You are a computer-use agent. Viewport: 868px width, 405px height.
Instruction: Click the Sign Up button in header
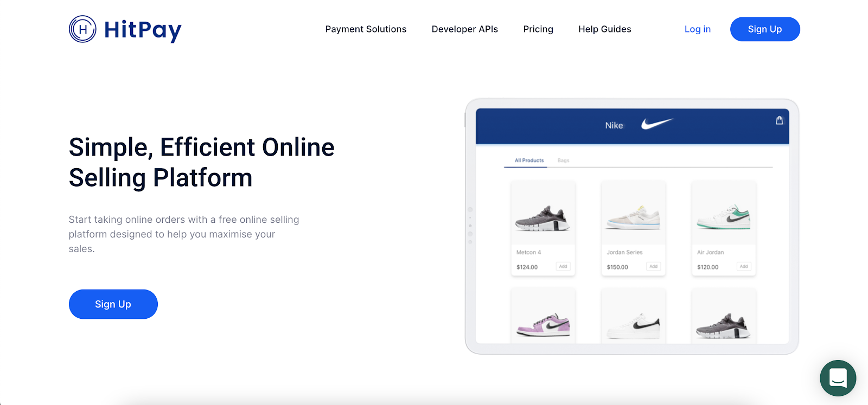[x=765, y=29]
